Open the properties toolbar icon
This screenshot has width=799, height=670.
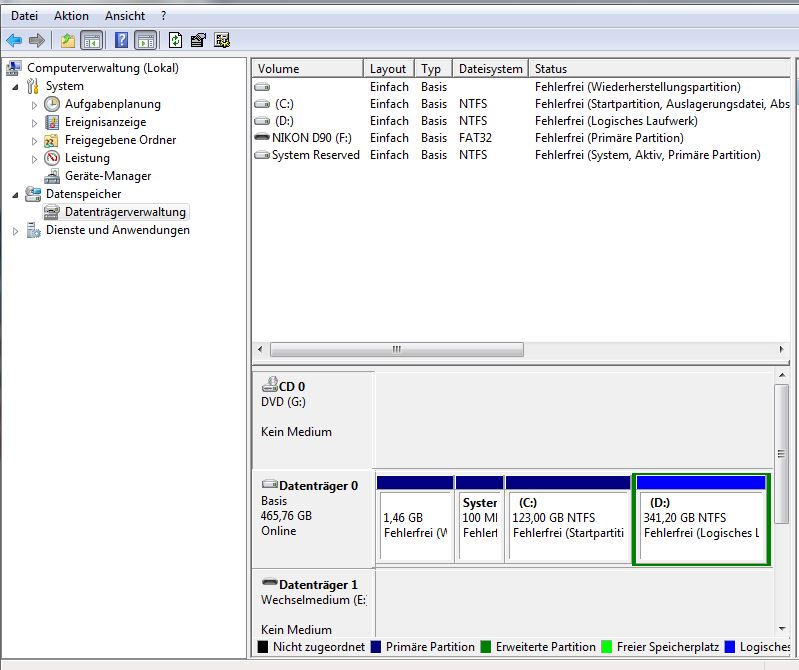(198, 40)
